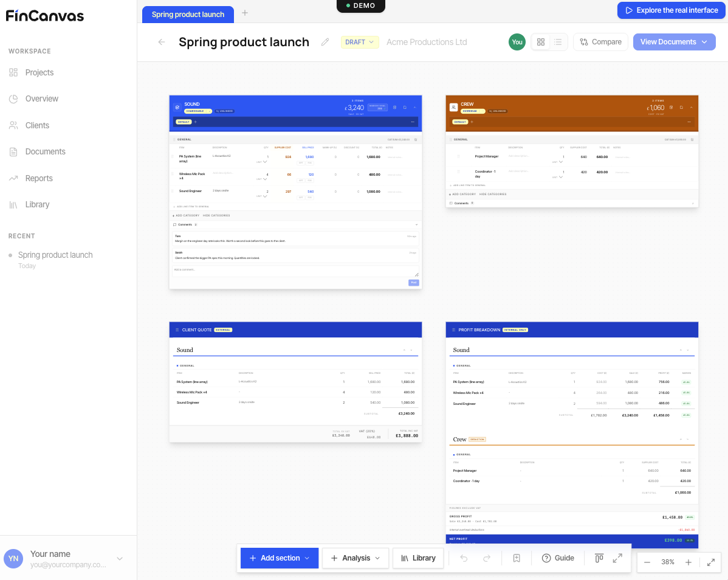
Task: Open the View Documents dropdown
Action: 674,42
